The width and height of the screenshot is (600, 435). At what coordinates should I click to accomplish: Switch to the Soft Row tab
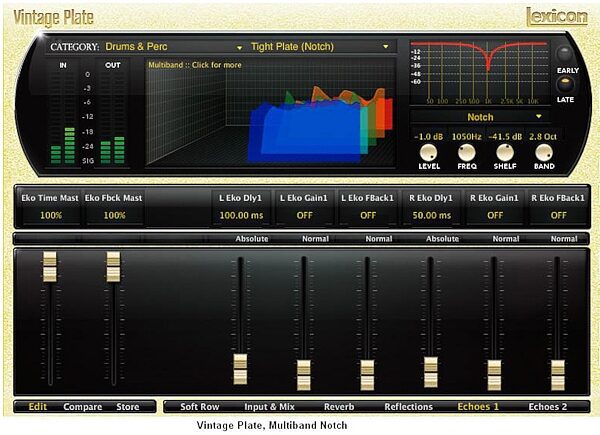point(199,407)
